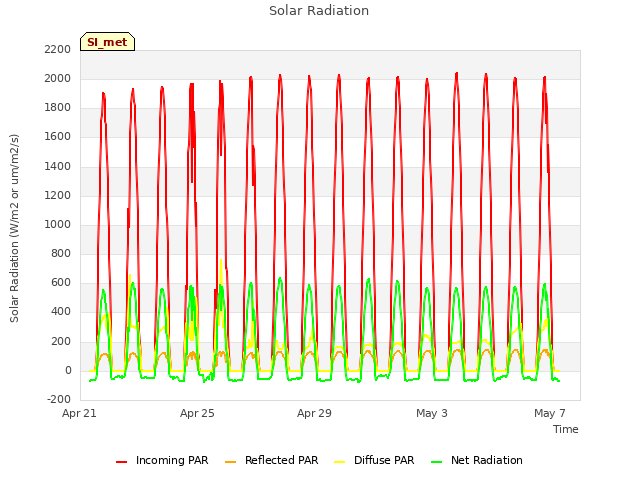
Task: Click the Apr 25 x-axis label
Action: point(197,413)
